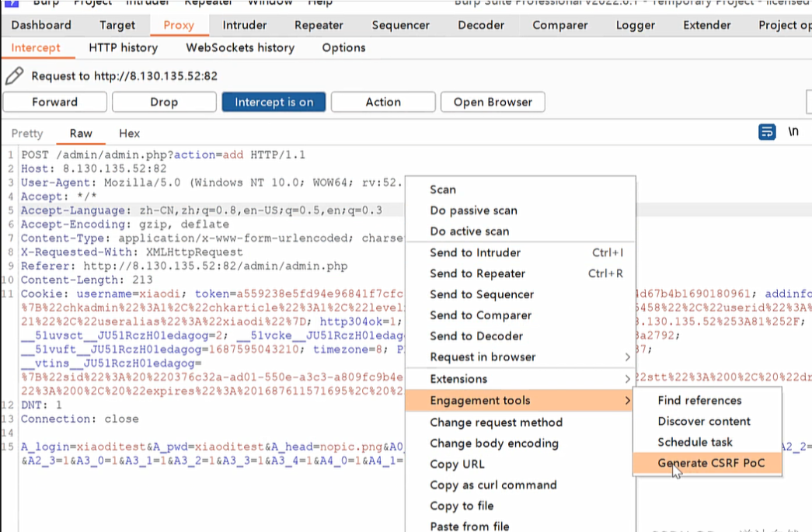Choose Do active scan
The width and height of the screenshot is (812, 532).
[521, 231]
